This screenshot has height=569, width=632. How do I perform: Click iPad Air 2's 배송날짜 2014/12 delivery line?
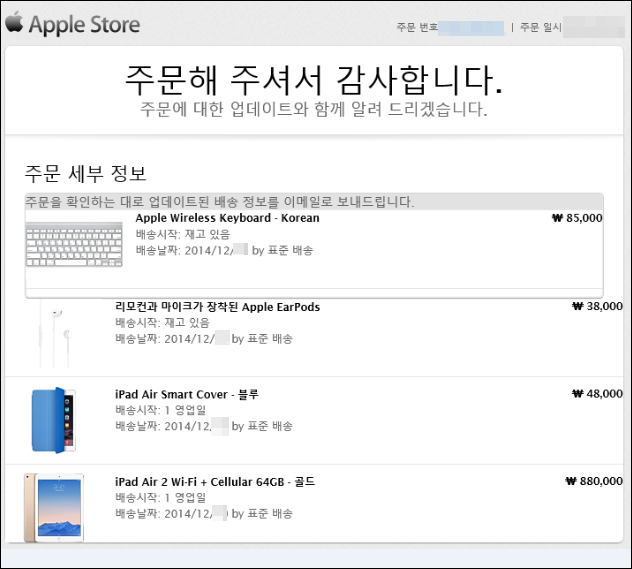click(x=204, y=513)
